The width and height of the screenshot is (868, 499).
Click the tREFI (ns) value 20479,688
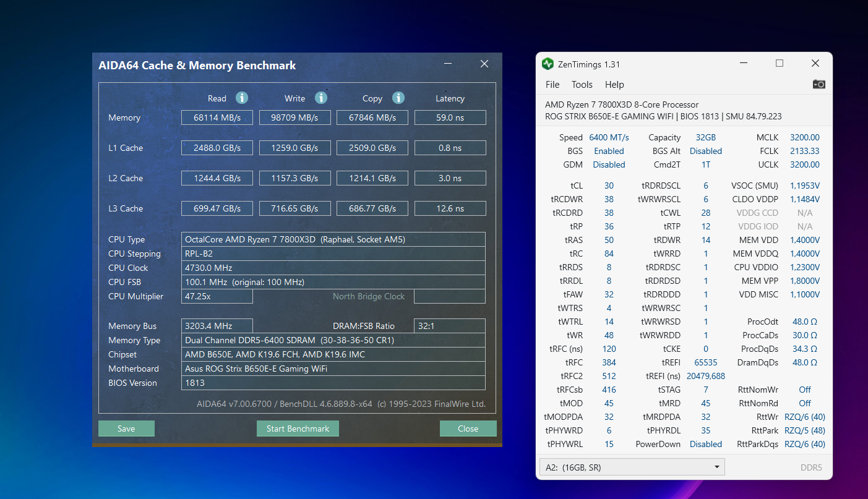705,376
